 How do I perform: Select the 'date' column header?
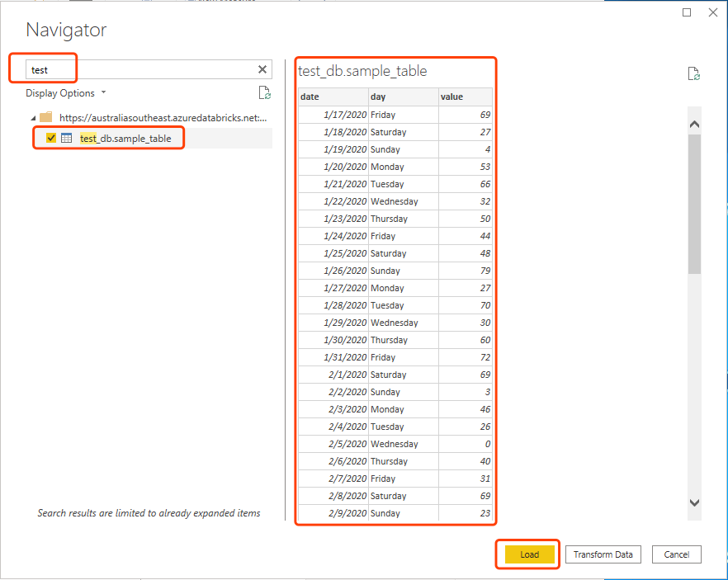[x=333, y=97]
